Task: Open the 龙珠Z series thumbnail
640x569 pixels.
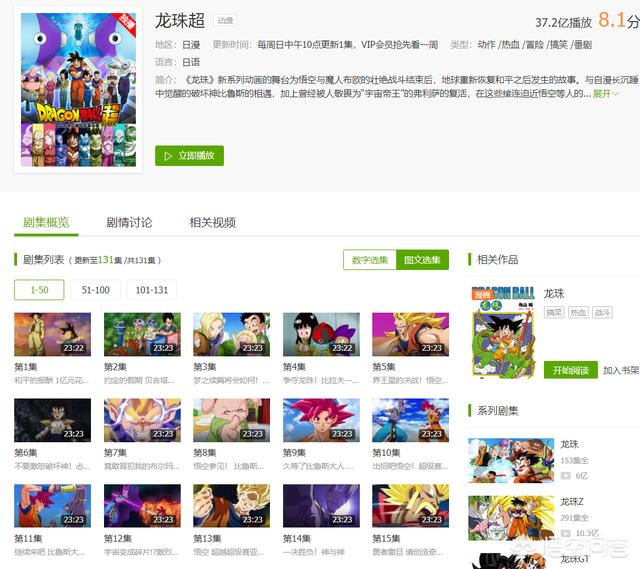Action: pos(511,518)
